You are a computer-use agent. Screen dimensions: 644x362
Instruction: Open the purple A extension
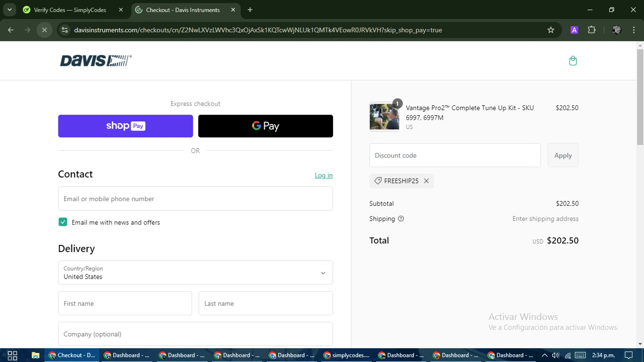[574, 30]
